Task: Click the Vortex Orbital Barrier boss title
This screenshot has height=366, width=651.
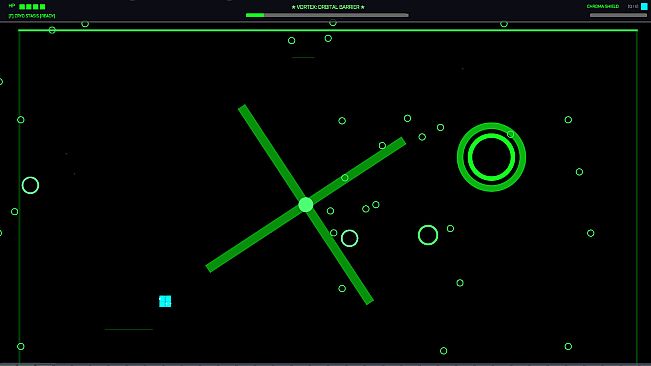Action: 328,7
